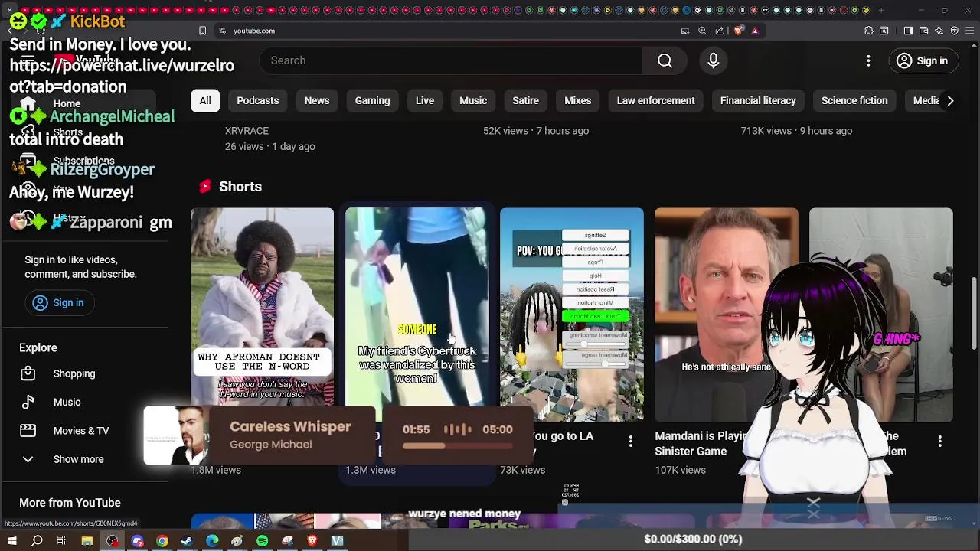The height and width of the screenshot is (551, 980).
Task: Open Task View on the taskbar
Action: click(x=61, y=541)
